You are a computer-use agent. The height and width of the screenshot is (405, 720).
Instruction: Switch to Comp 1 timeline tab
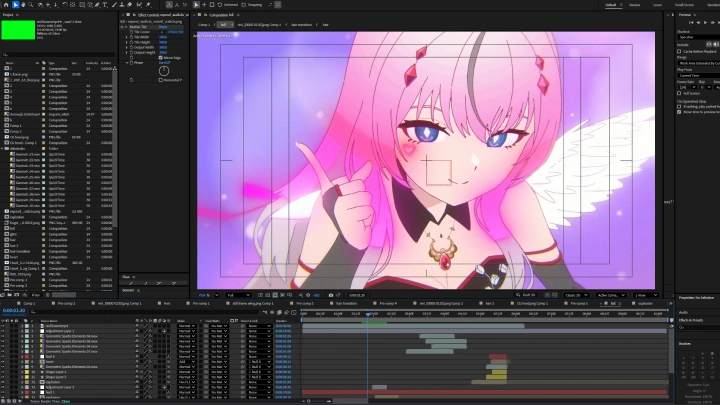click(x=29, y=304)
